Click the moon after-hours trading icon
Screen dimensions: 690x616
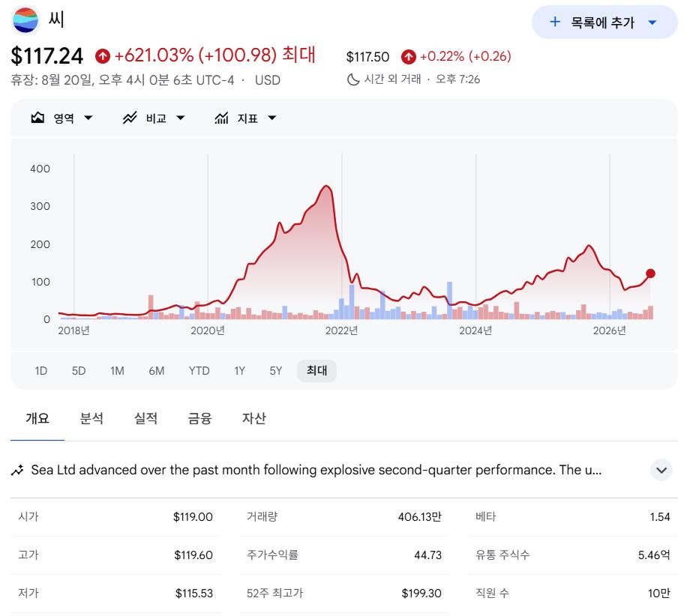click(353, 79)
